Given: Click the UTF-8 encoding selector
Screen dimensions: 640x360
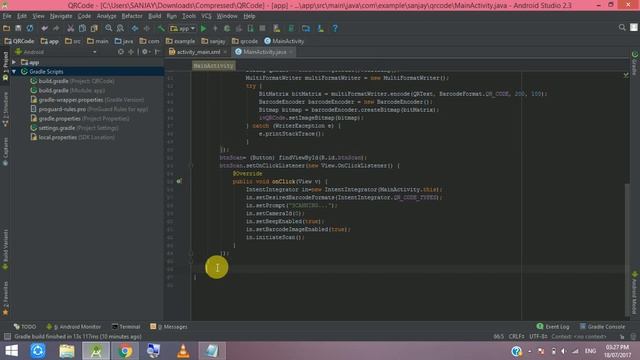Looking at the screenshot, I should pyautogui.click(x=538, y=336).
